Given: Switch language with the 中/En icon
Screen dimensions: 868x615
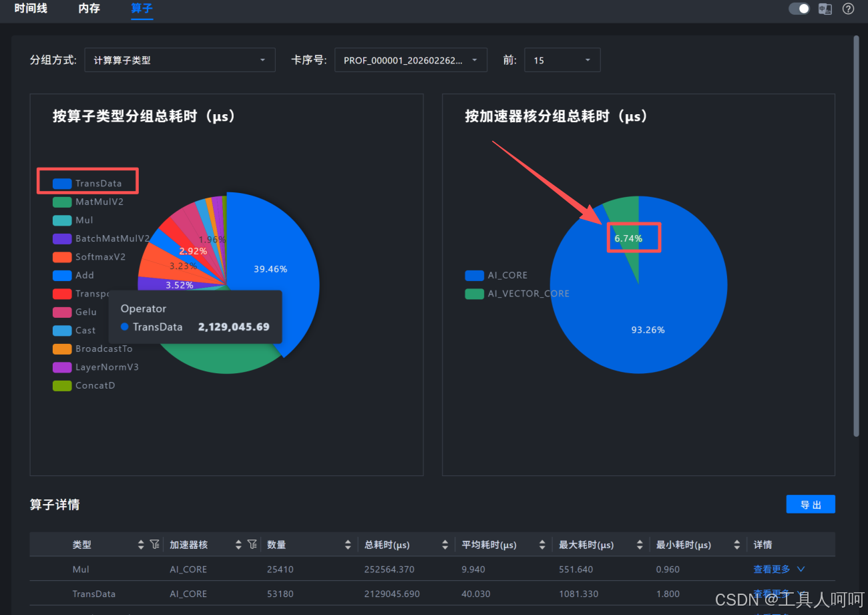Looking at the screenshot, I should click(x=825, y=9).
